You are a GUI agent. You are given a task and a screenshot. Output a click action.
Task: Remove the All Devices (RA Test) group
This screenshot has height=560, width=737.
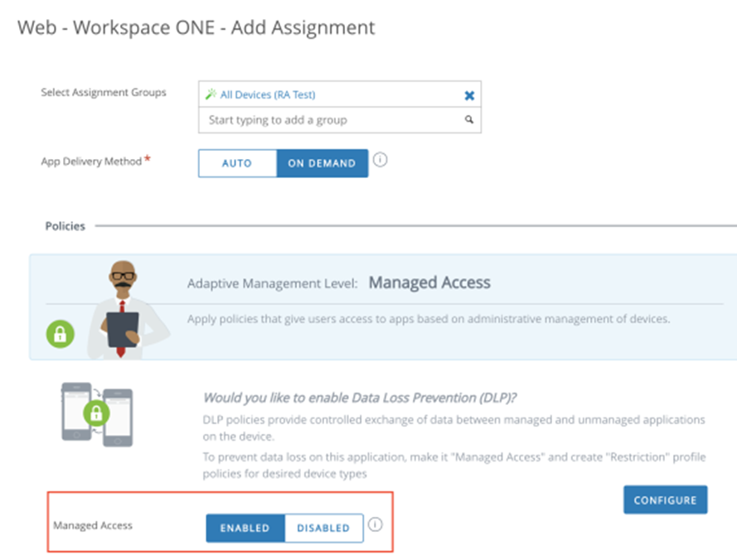(x=469, y=95)
